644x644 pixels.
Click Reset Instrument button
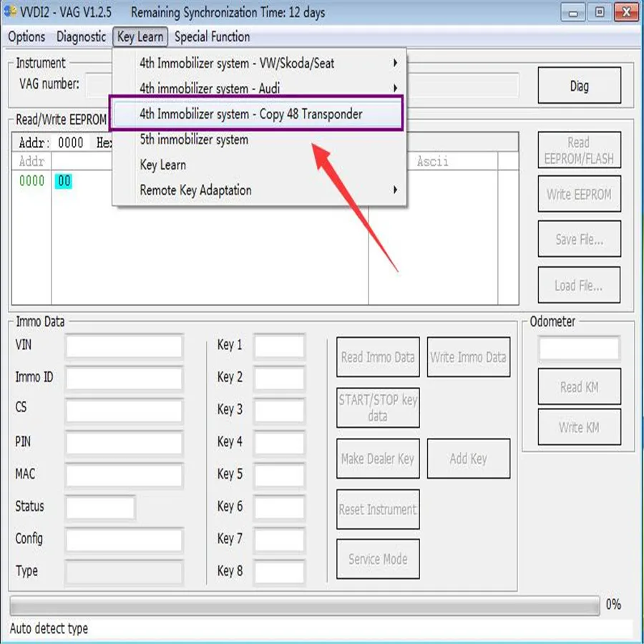tap(378, 509)
